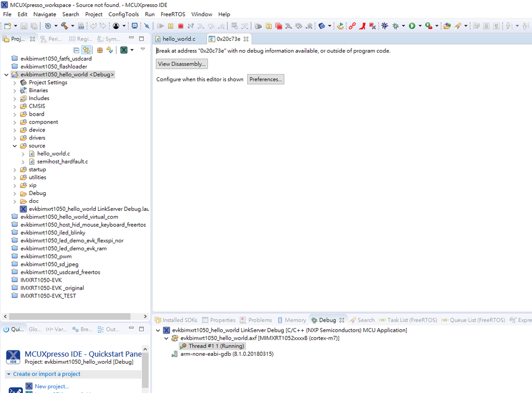
Task: Close the Debug view tab
Action: coord(342,320)
